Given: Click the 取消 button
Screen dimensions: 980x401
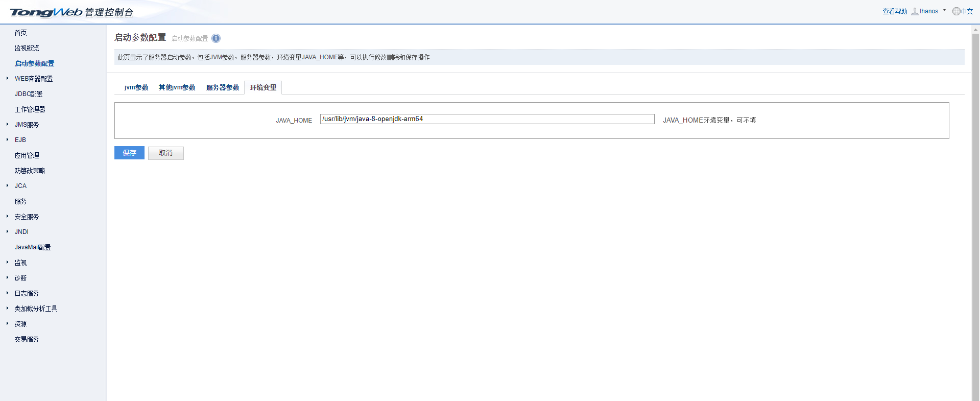Looking at the screenshot, I should tap(165, 153).
